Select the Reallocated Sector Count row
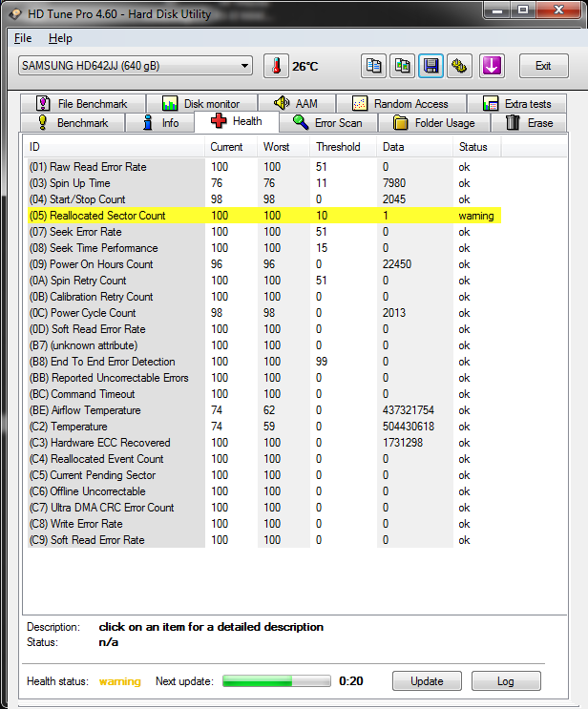 pyautogui.click(x=264, y=216)
